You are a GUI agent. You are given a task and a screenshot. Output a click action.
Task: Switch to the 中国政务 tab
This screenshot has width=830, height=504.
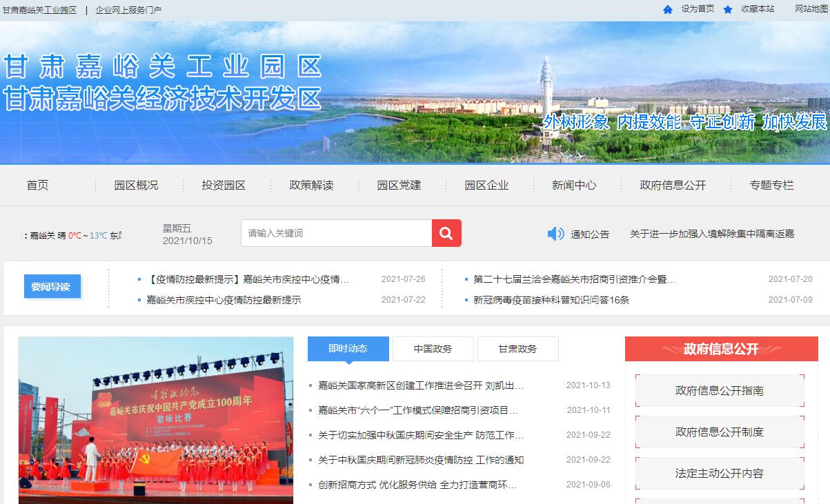coord(433,349)
